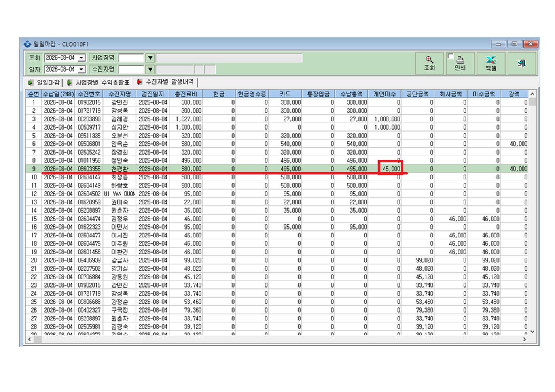This screenshot has height=392, width=555.
Task: Open the 조회 start date dropdown
Action: [x=81, y=58]
